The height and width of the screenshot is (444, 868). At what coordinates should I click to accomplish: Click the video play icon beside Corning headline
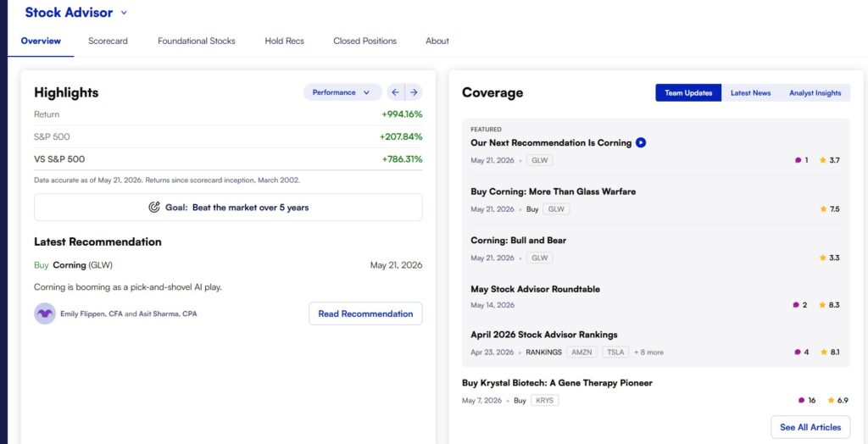641,143
